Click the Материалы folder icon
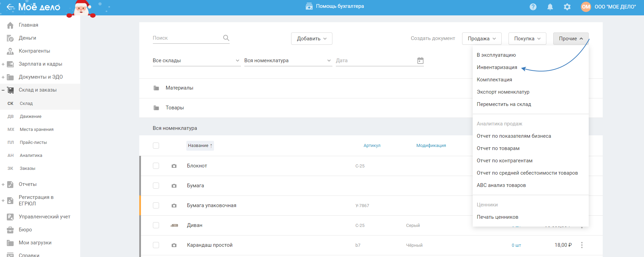Viewport: 644px width, 257px height. point(156,88)
